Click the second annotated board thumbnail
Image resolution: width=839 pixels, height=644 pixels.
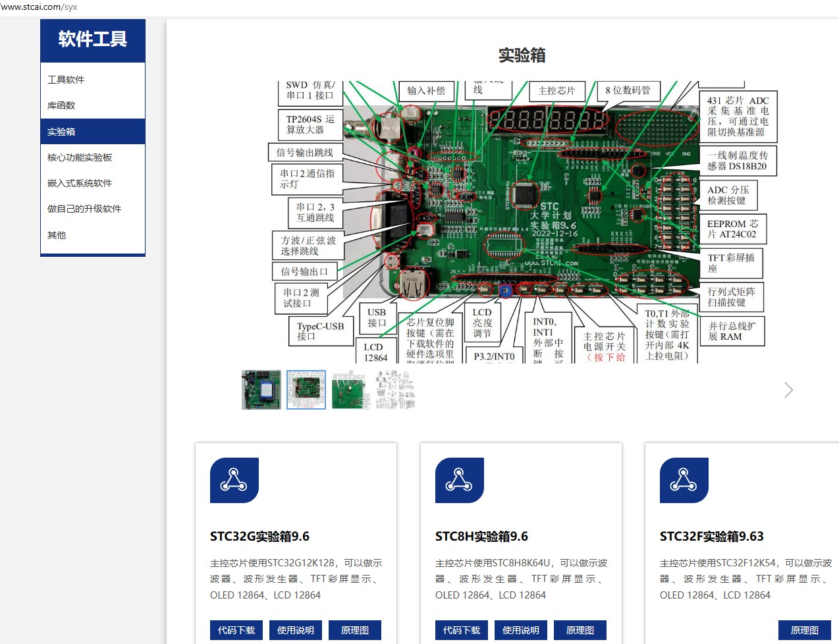pyautogui.click(x=306, y=390)
